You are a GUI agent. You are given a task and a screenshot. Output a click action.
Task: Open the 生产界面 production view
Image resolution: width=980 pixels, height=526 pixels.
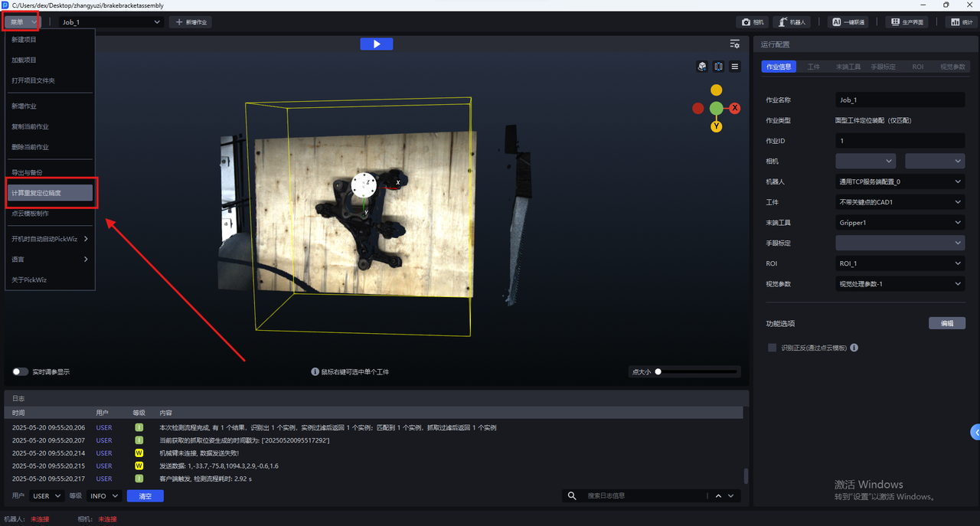click(x=906, y=22)
